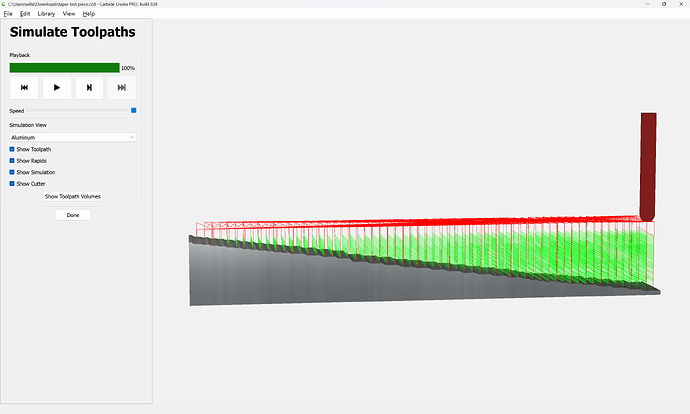
Task: Open the File menu
Action: 8,14
